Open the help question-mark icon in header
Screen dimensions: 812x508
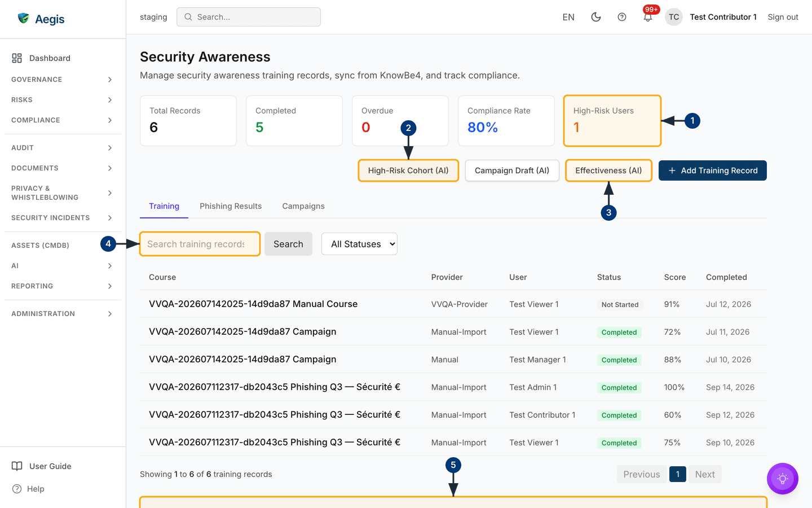[x=622, y=17]
